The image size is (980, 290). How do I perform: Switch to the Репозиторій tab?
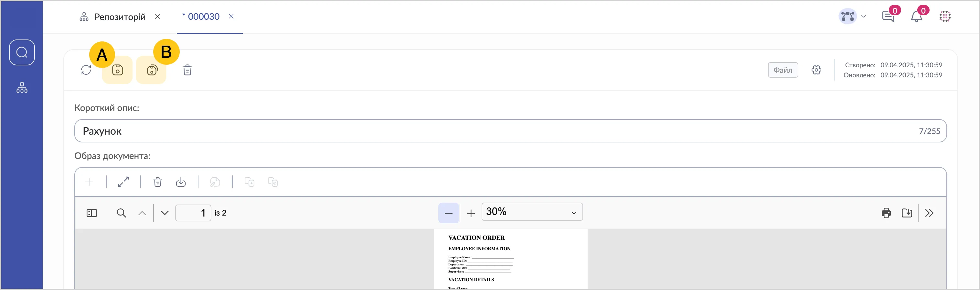(120, 17)
